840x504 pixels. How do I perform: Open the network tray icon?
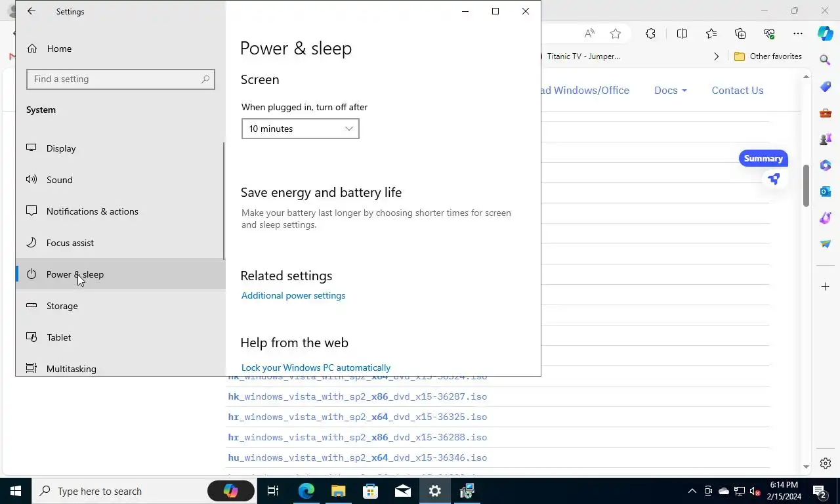(x=740, y=491)
